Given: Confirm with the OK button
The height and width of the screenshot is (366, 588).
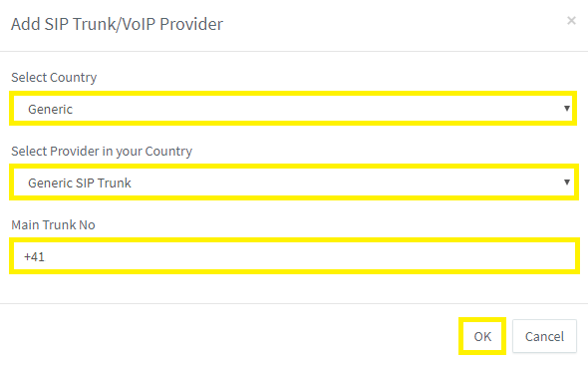Looking at the screenshot, I should click(x=482, y=336).
